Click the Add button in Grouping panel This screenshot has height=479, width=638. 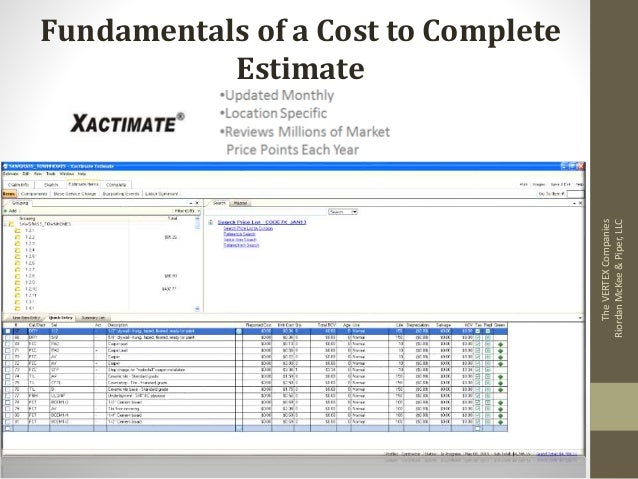(x=11, y=211)
